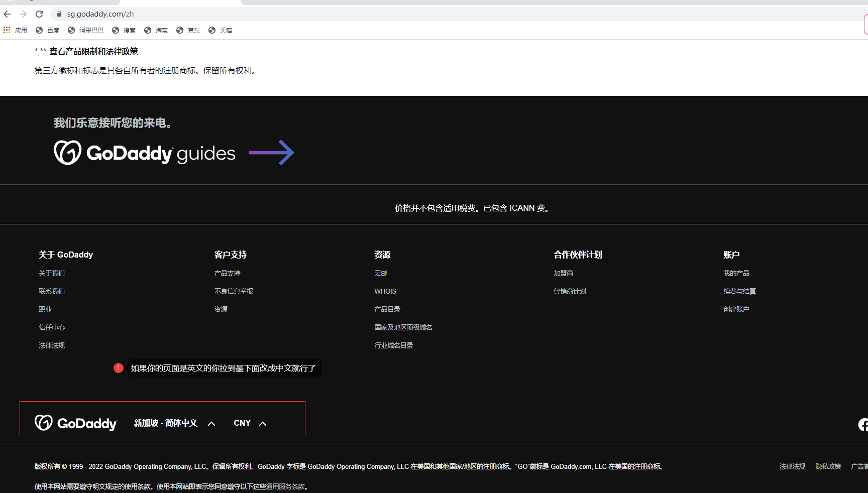Open the 联系我们 footer link
868x493 pixels.
[x=52, y=291]
